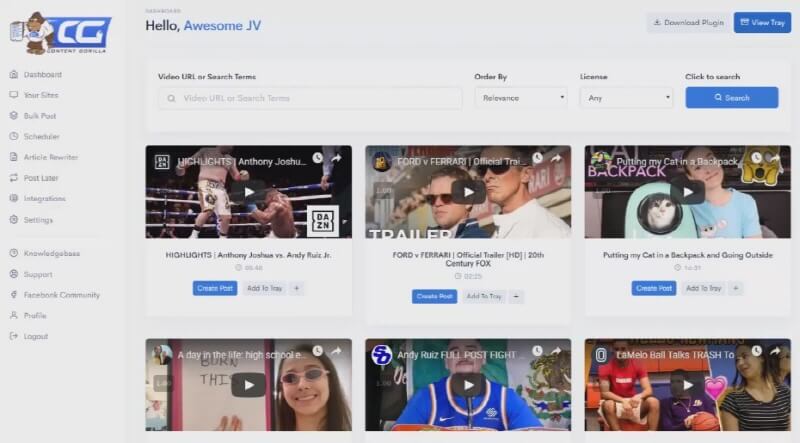Click share arrow on LaMelo Ball video
Screen dimensions: 800x443
(x=775, y=351)
